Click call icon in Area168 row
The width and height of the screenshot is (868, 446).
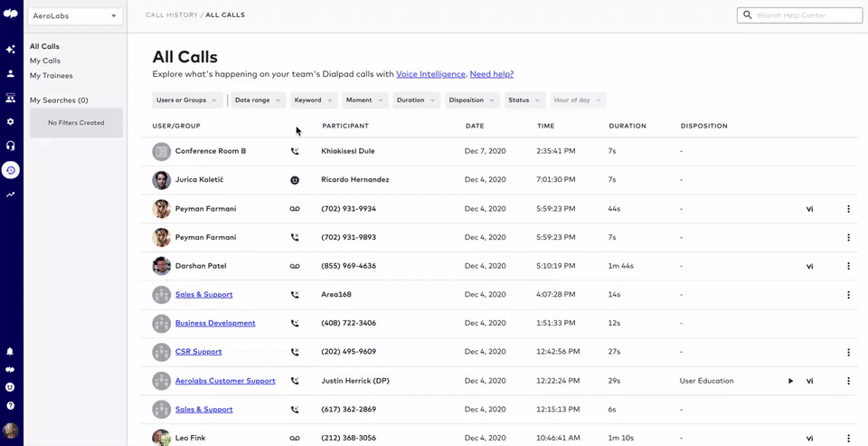coord(295,295)
